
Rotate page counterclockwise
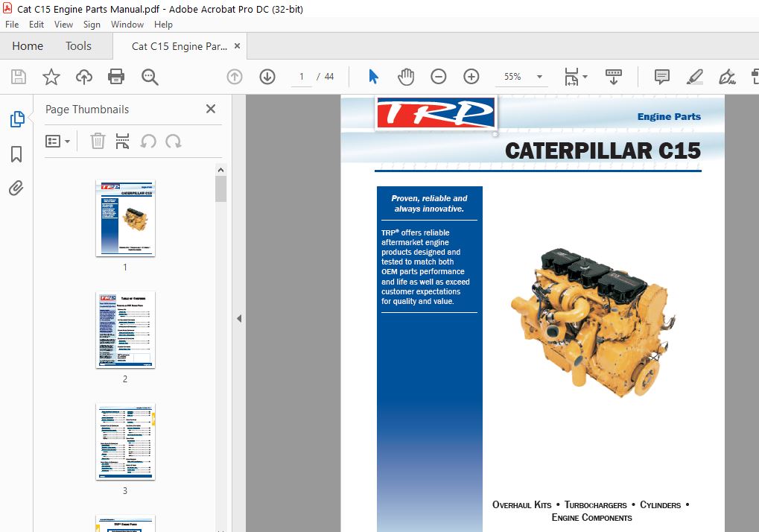[148, 142]
